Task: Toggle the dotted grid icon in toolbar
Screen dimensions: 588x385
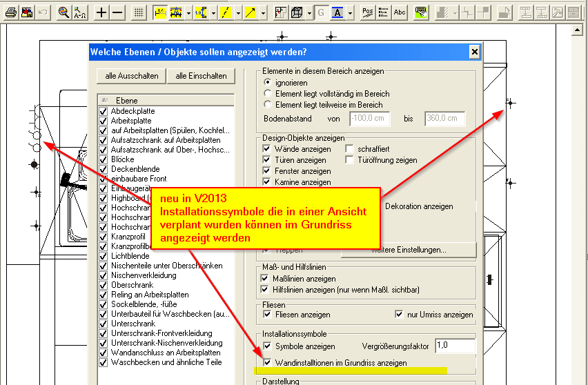Action: click(x=138, y=12)
